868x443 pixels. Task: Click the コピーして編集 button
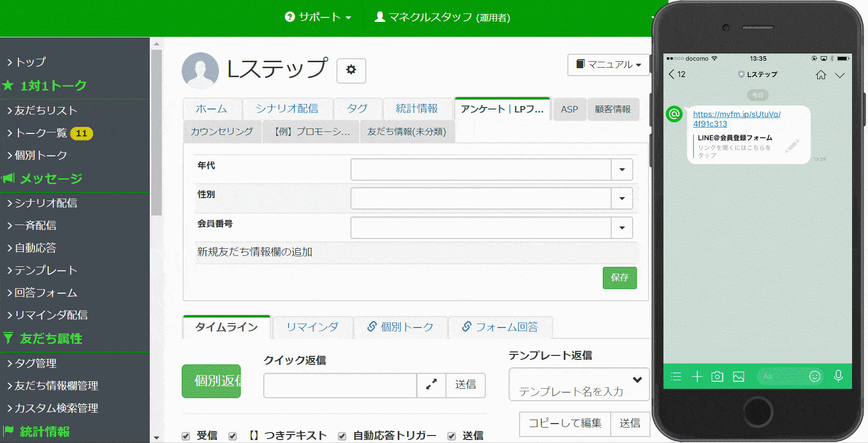(565, 424)
